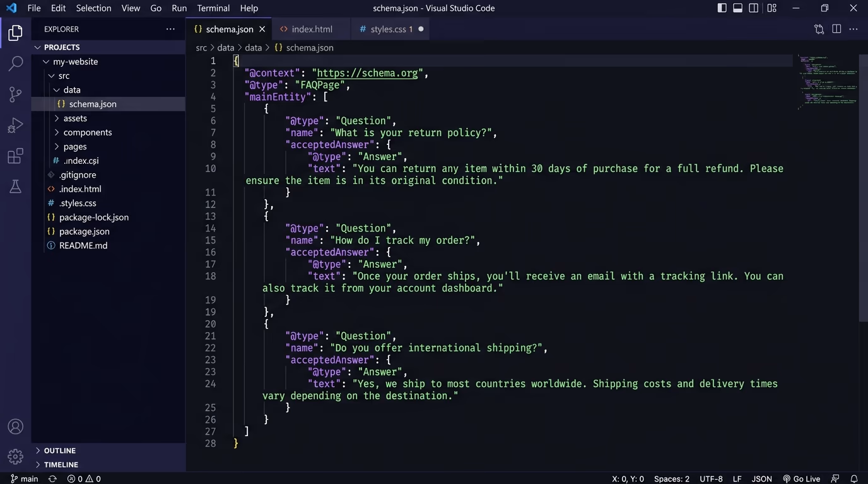This screenshot has height=484, width=868.
Task: Open editor more actions menu
Action: click(853, 29)
